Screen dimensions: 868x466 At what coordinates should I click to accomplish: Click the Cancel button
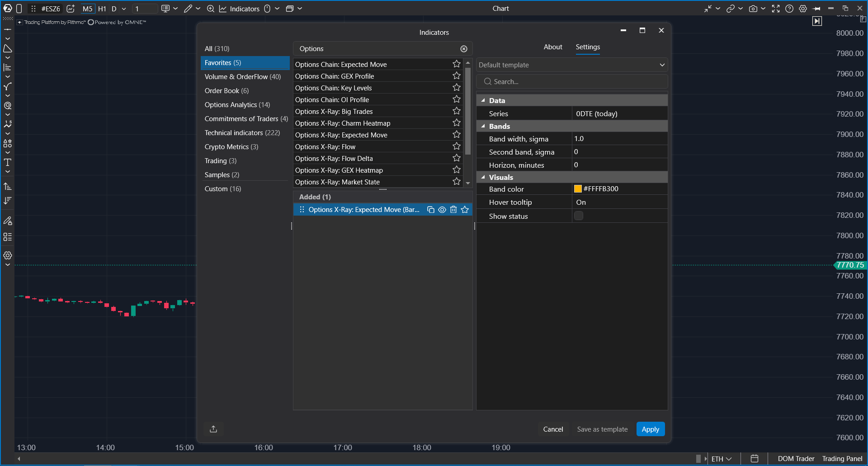pos(553,429)
